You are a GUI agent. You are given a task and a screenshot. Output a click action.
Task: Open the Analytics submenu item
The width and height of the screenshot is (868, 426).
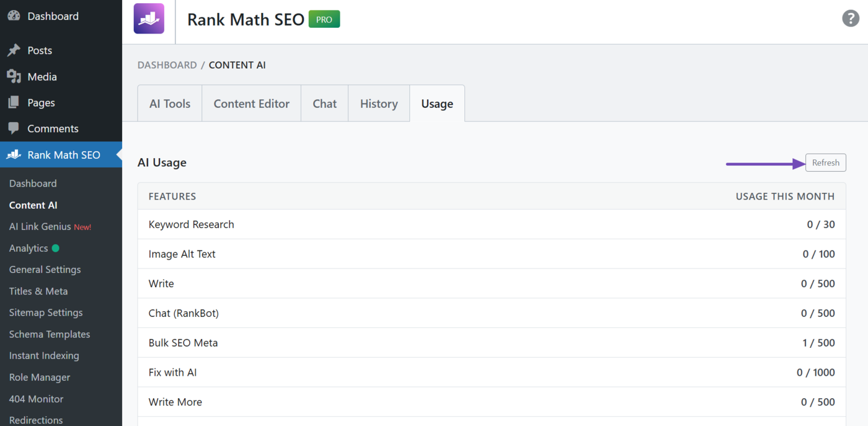(x=29, y=248)
